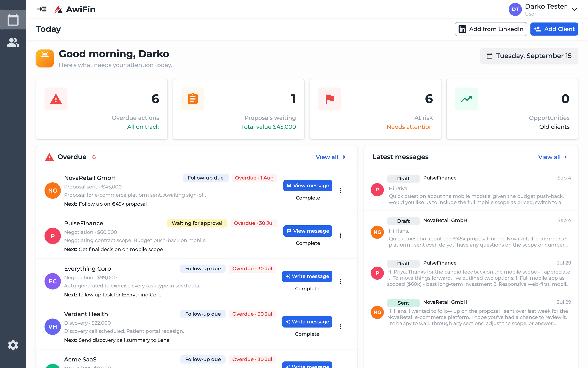The height and width of the screenshot is (368, 588).
Task: Mark Verdant Health task Complete
Action: (x=307, y=334)
